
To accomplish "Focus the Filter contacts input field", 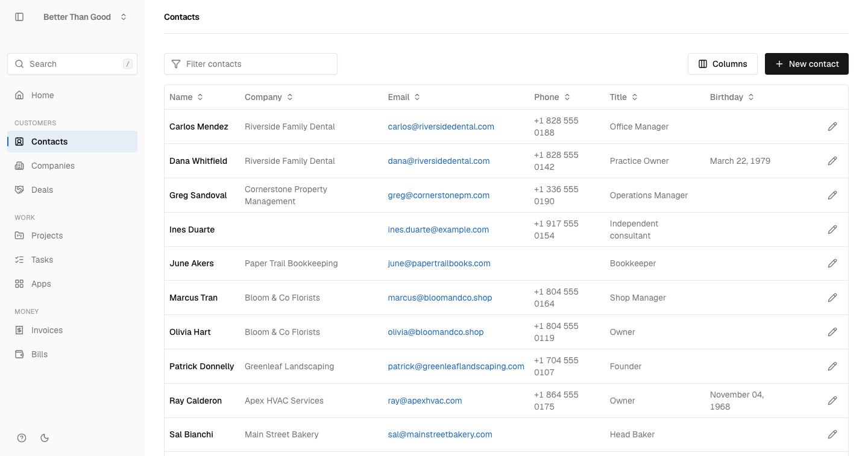I will pyautogui.click(x=251, y=64).
